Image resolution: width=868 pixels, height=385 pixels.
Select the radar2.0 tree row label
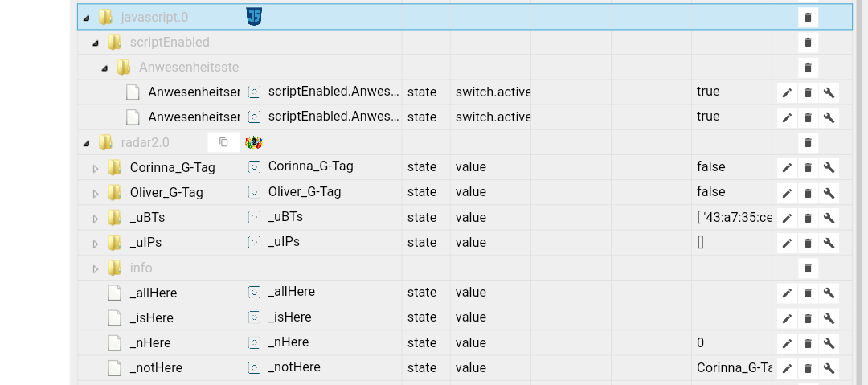click(x=145, y=142)
